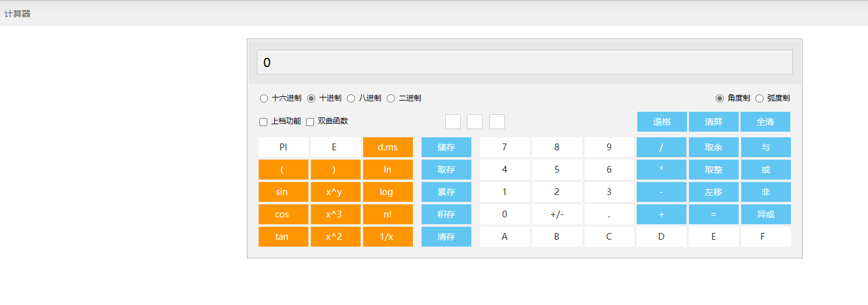The image size is (868, 305).
Task: Click the 退格 backspace button
Action: [662, 122]
